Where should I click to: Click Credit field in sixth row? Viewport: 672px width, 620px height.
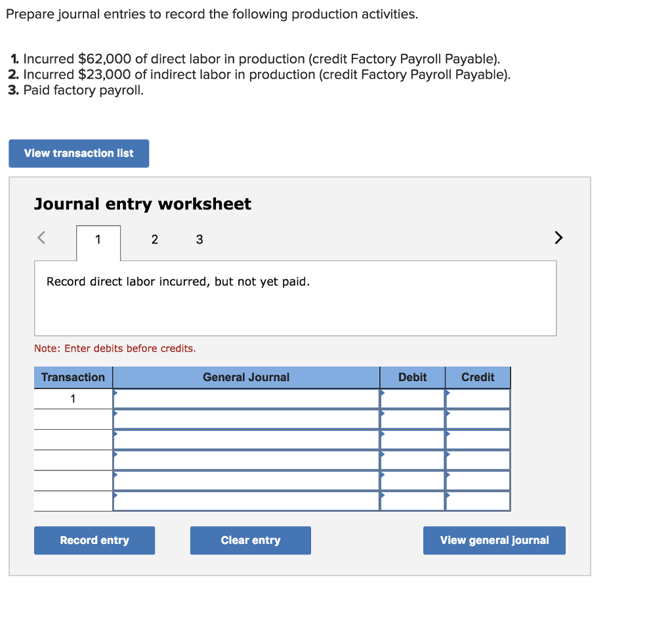click(x=478, y=501)
